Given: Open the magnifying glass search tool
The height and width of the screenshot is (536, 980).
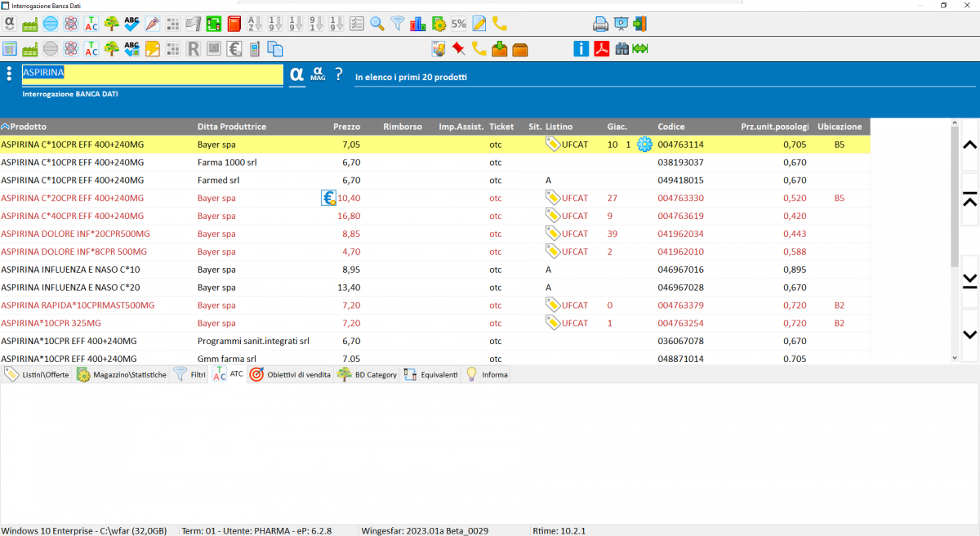Looking at the screenshot, I should [x=377, y=24].
